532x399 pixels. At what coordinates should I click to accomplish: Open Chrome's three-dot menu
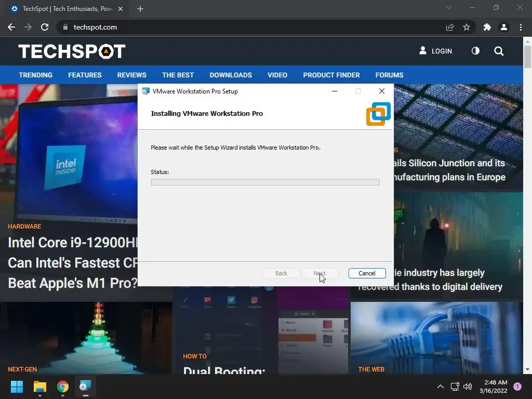click(521, 27)
